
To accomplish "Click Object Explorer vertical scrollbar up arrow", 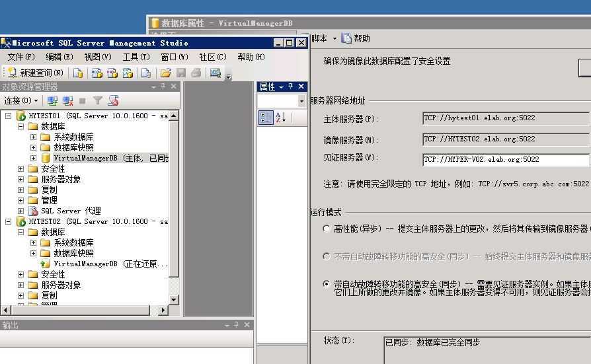I will [173, 116].
